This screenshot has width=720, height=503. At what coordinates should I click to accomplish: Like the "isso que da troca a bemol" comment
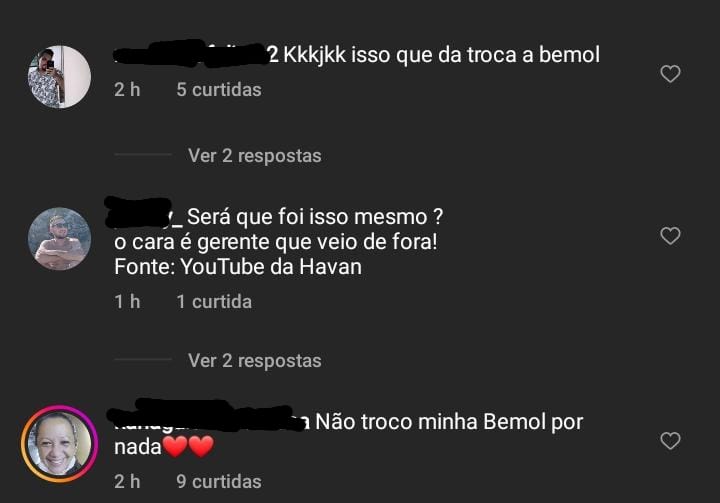(670, 73)
